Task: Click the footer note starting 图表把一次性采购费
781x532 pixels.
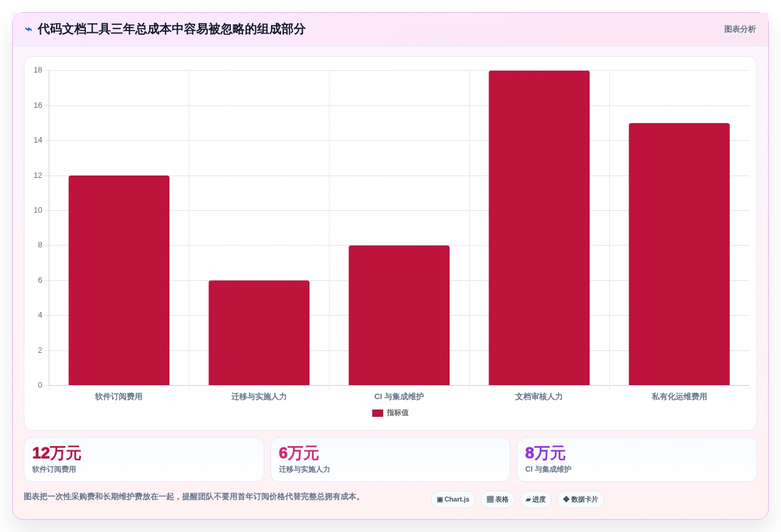Action: coord(194,497)
